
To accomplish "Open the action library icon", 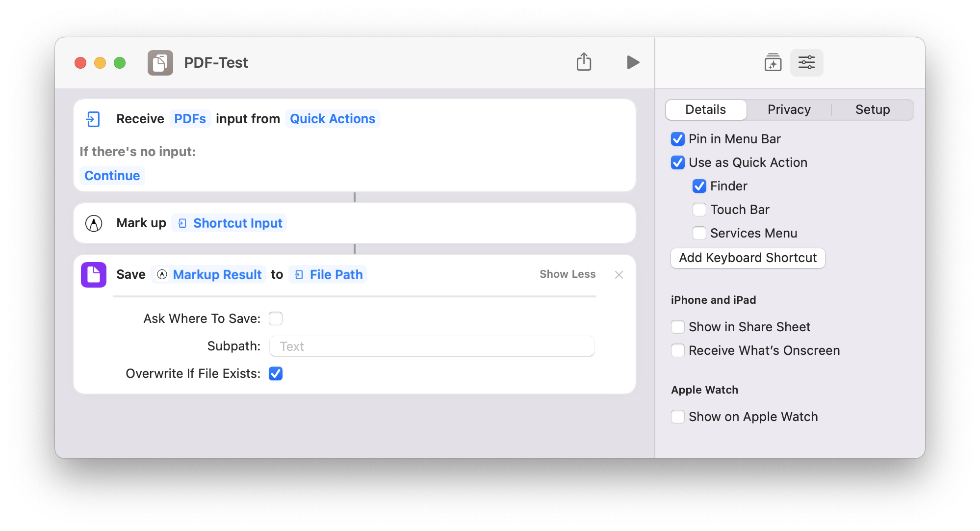I will coord(773,62).
